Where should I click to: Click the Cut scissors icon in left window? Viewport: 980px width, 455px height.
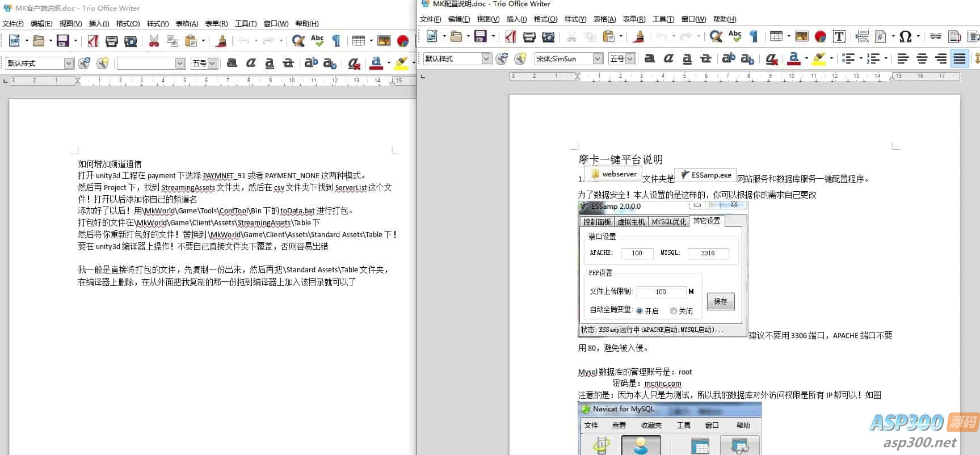pyautogui.click(x=154, y=41)
